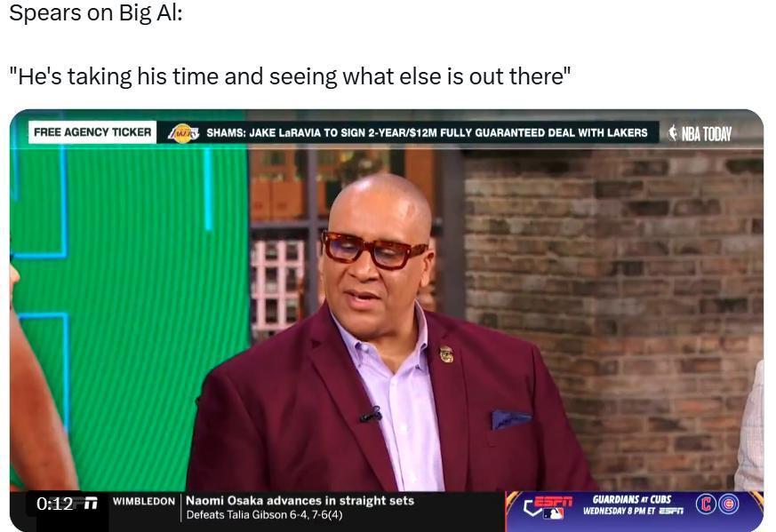776x532 pixels.
Task: Click the 0:12 video duration badge
Action: [55, 504]
